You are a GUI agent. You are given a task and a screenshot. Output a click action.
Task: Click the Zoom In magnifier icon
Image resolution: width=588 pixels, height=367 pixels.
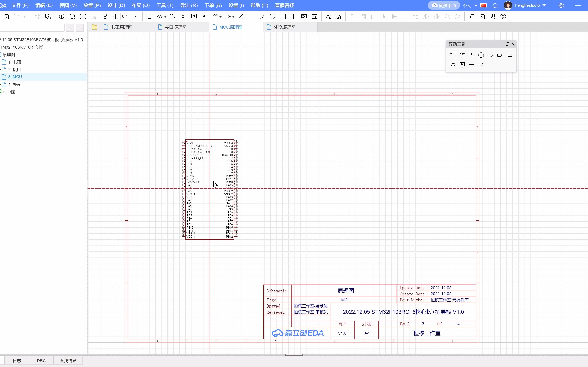[x=62, y=16]
